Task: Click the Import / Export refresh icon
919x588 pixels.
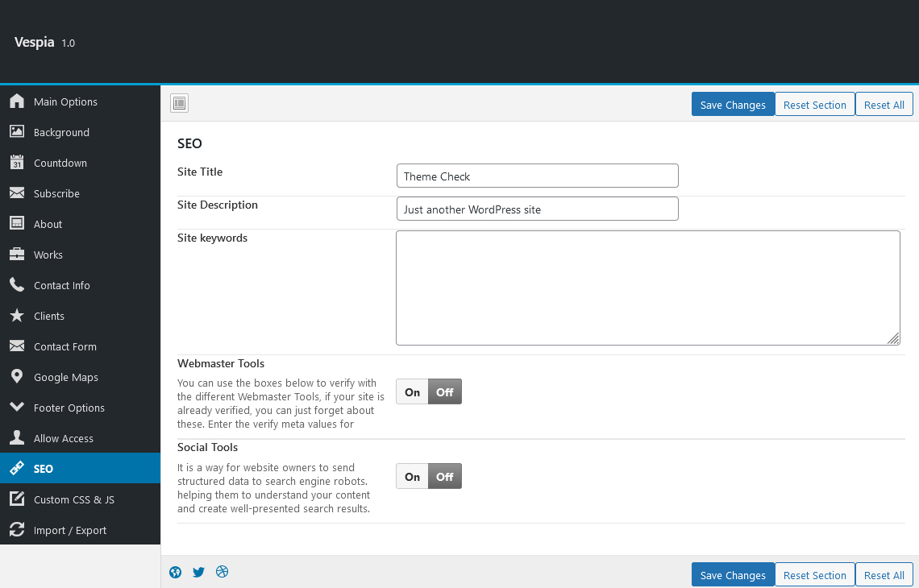Action: [x=17, y=530]
